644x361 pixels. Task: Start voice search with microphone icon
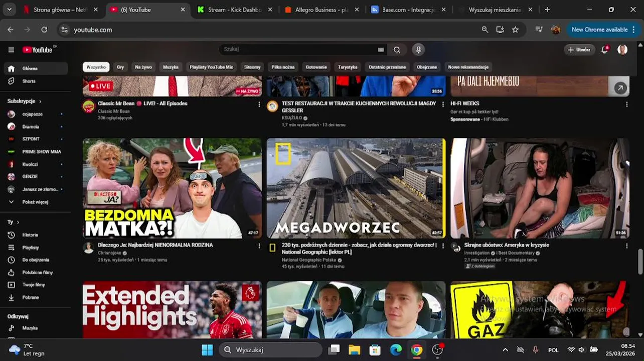418,50
